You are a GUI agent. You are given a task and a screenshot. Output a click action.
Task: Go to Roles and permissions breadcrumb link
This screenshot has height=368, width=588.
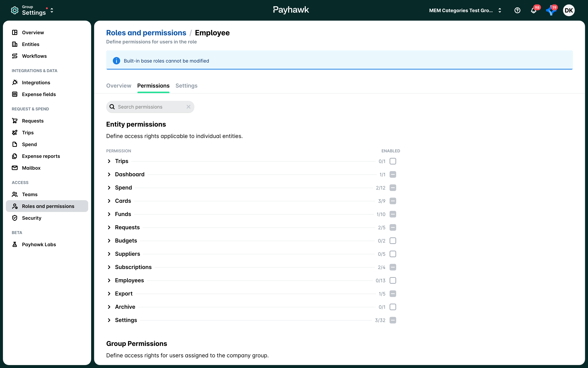[x=146, y=33]
